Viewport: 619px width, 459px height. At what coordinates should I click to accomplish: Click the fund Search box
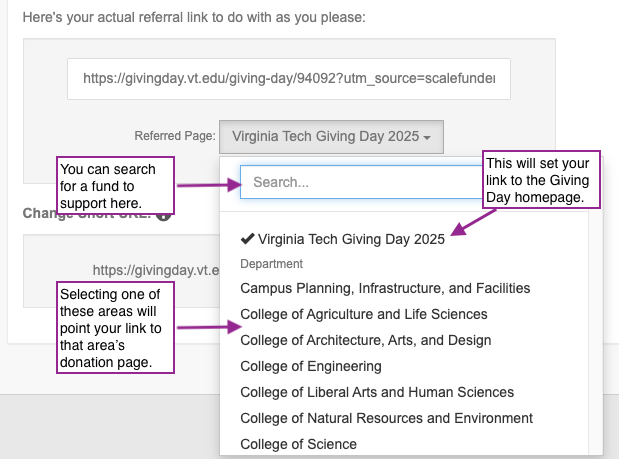[x=361, y=182]
